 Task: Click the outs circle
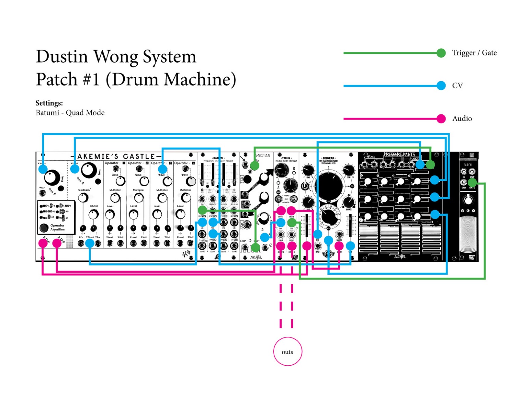[287, 352]
